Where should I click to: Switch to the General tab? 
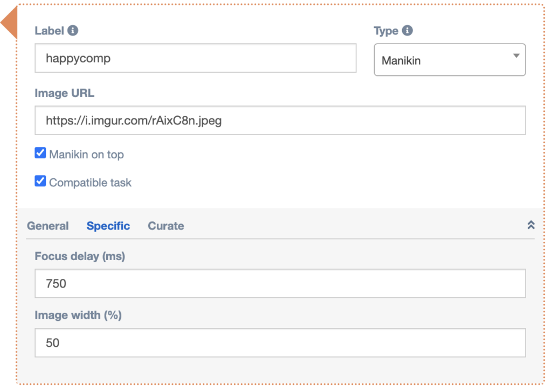(48, 226)
